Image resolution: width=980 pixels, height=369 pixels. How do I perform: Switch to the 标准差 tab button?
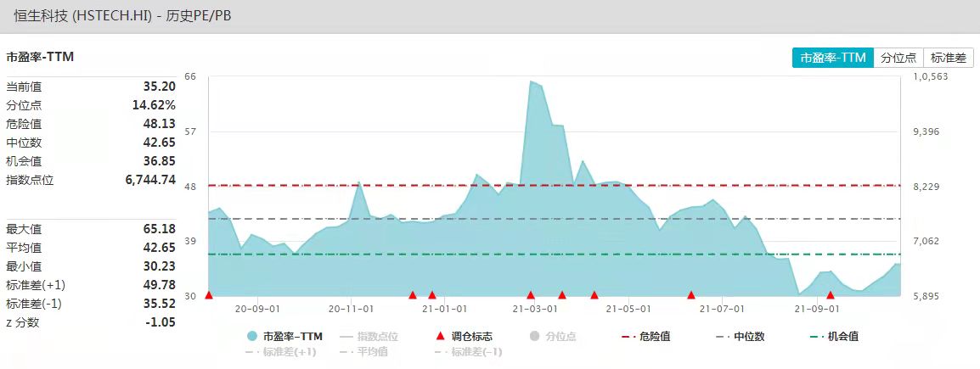(x=948, y=58)
